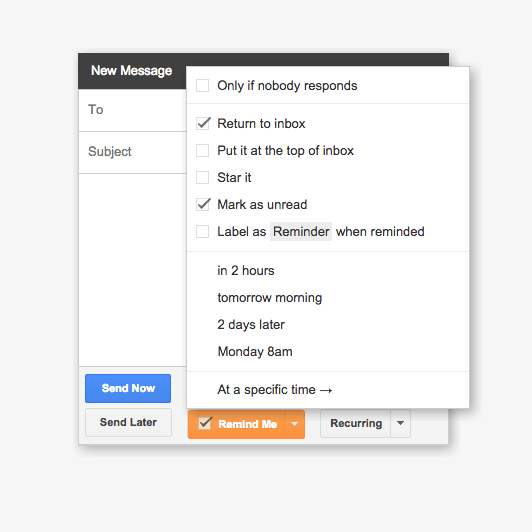This screenshot has height=532, width=532.
Task: Click the orange Remind Me button label
Action: 248,424
